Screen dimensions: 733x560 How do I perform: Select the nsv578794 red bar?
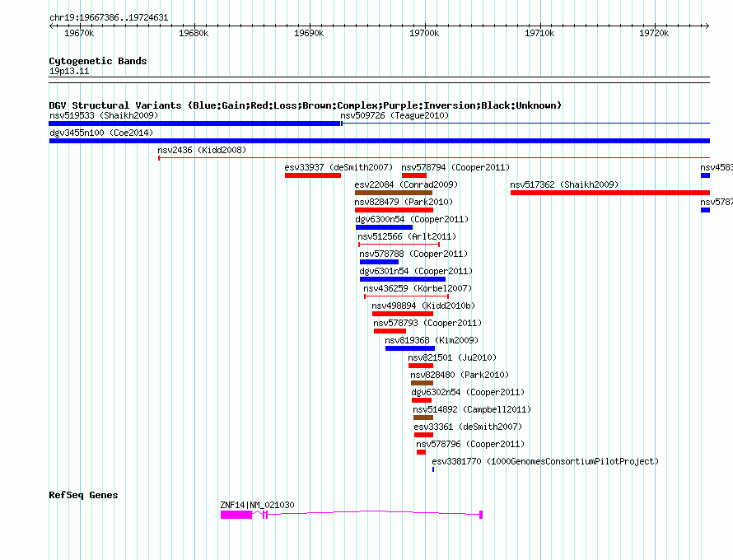tap(414, 175)
